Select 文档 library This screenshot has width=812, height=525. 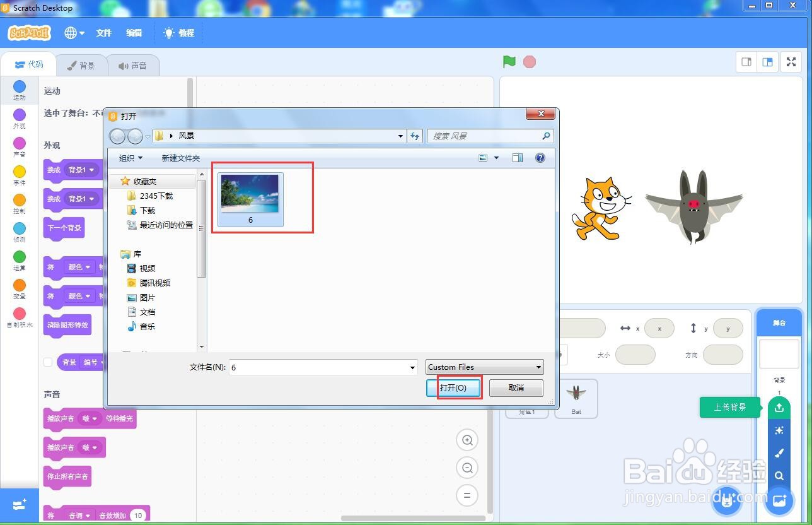[141, 312]
